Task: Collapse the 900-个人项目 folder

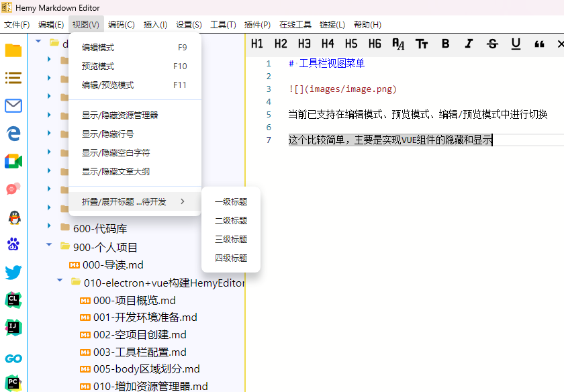Action: click(x=49, y=246)
